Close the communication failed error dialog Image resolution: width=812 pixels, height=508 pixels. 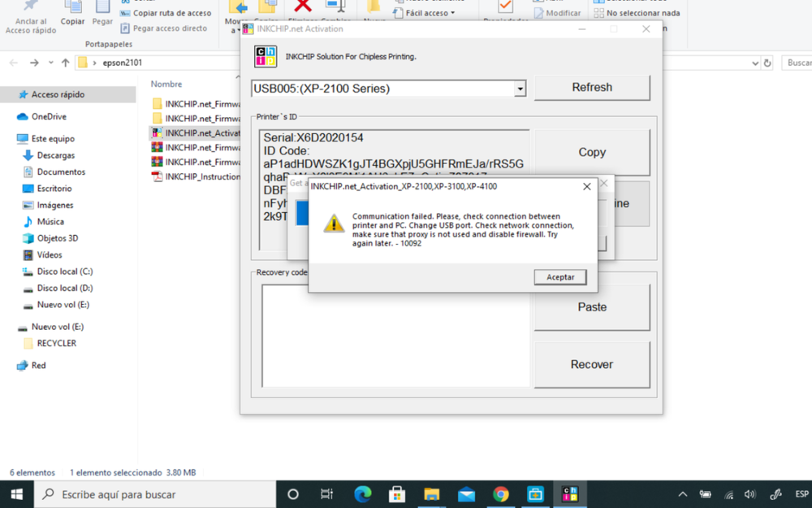[x=587, y=187]
